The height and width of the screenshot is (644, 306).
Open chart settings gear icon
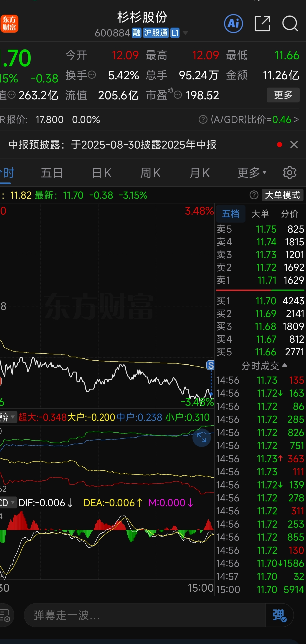pyautogui.click(x=290, y=173)
